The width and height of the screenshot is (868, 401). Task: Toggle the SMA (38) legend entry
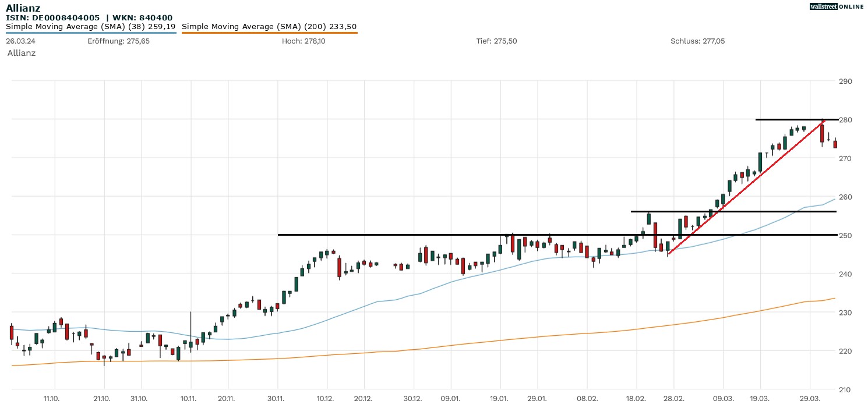(x=90, y=26)
